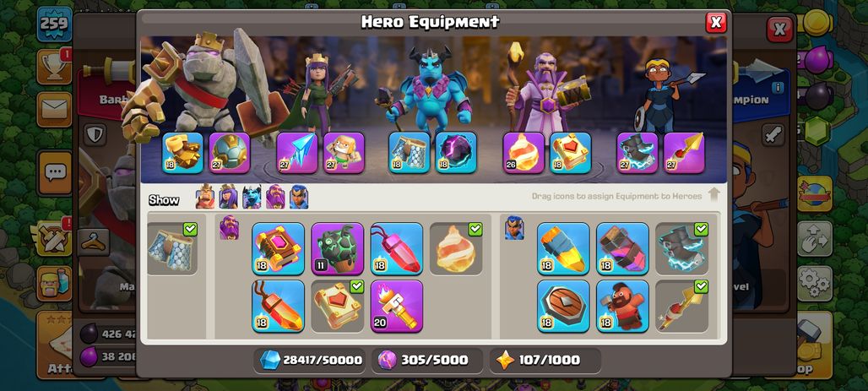Choose the Seeking Shield equipment
The height and width of the screenshot is (391, 868).
(563, 307)
